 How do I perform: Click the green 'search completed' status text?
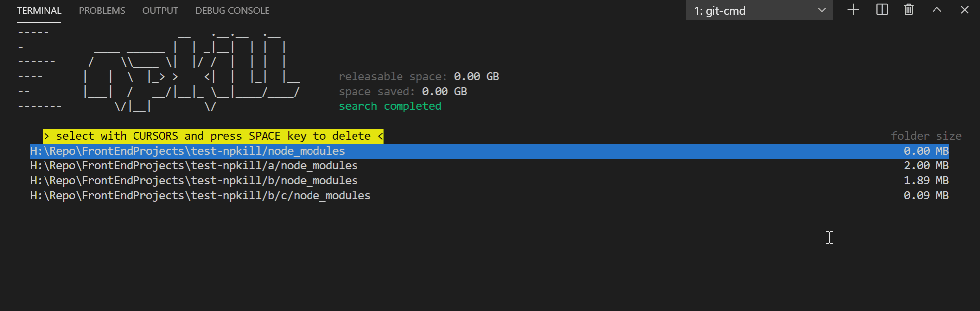(390, 105)
